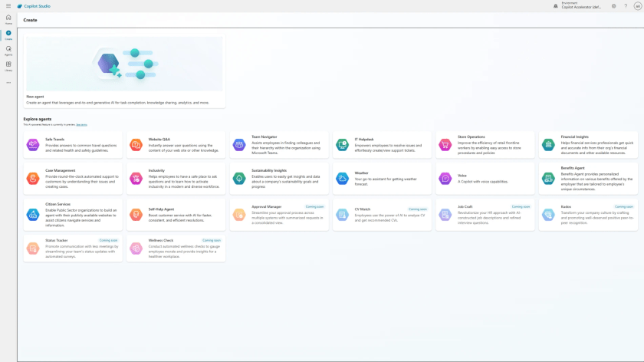The width and height of the screenshot is (644, 362).
Task: Click the Create icon in sidebar
Action: 8,35
